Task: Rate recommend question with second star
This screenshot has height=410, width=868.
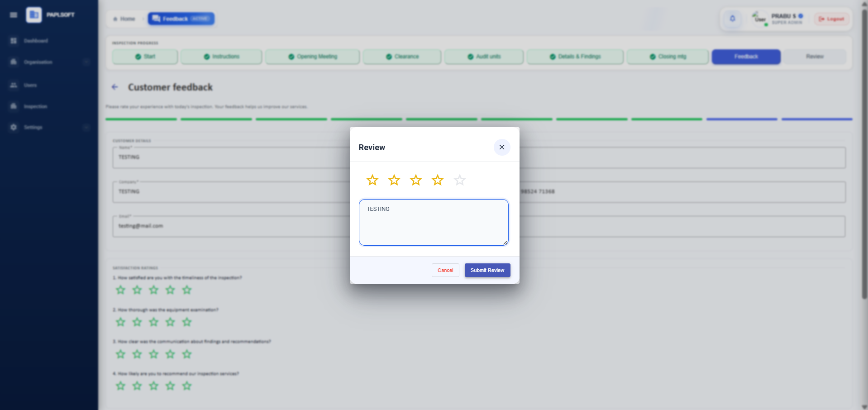Action: (x=137, y=386)
